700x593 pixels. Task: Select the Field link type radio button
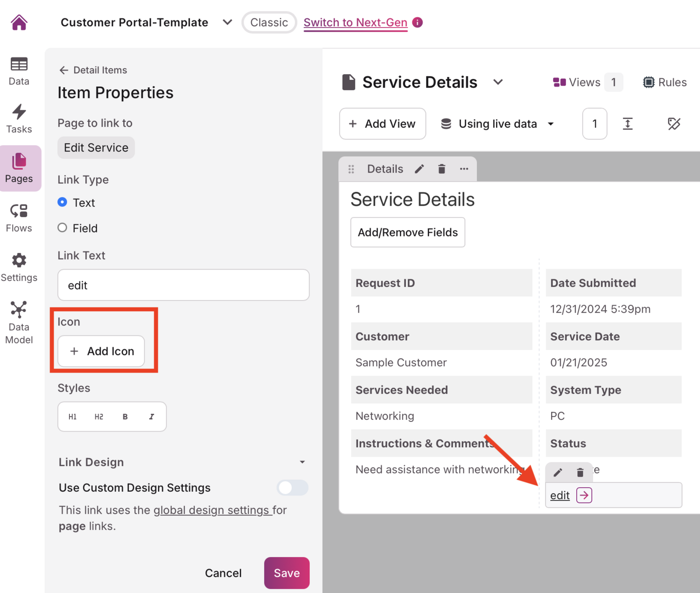coord(62,228)
